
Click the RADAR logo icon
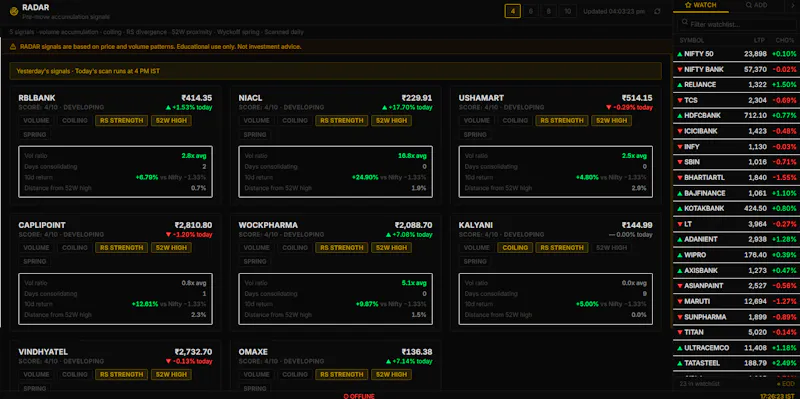click(x=14, y=11)
